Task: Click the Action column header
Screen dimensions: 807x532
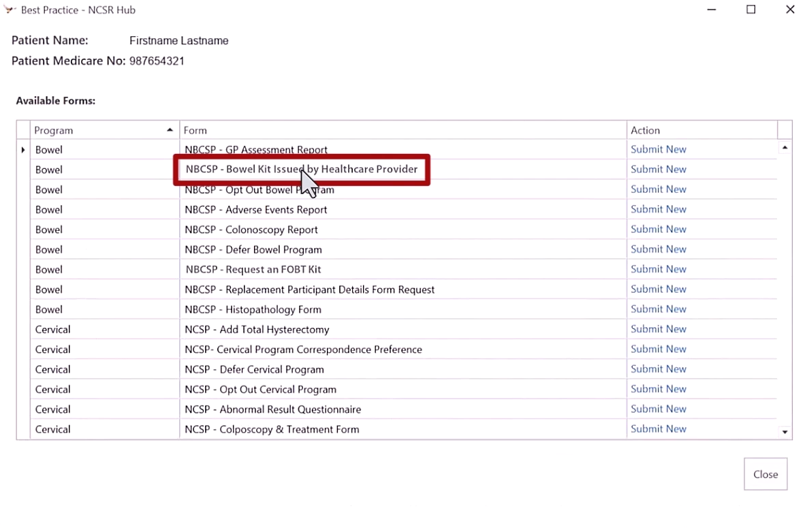Action: point(702,130)
